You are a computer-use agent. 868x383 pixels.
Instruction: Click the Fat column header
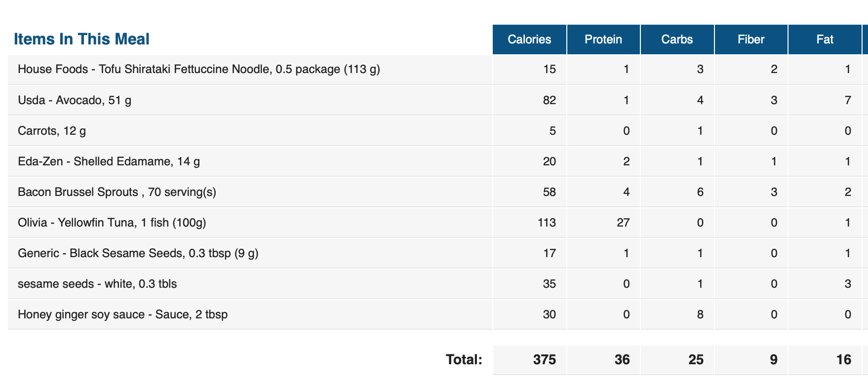(825, 39)
